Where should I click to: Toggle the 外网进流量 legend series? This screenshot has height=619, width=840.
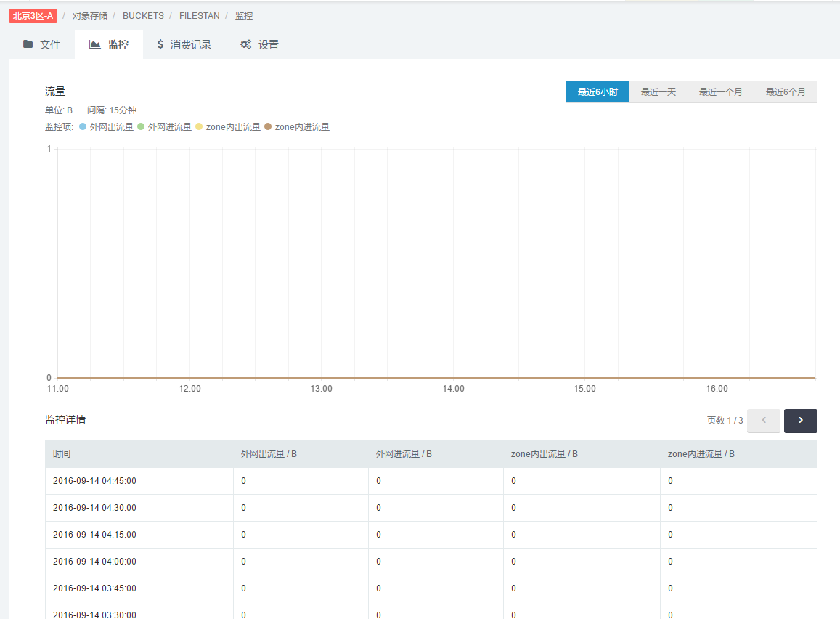[x=165, y=127]
